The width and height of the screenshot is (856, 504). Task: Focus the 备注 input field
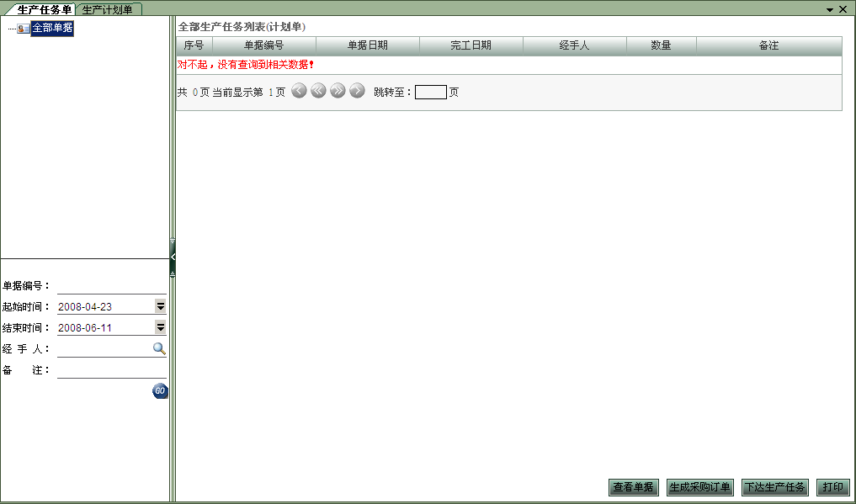(112, 370)
